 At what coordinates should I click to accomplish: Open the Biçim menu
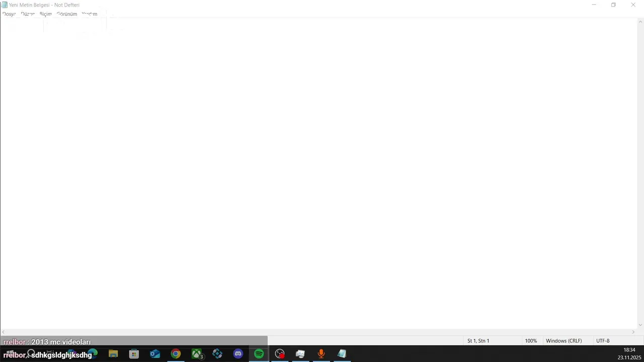[x=46, y=14]
